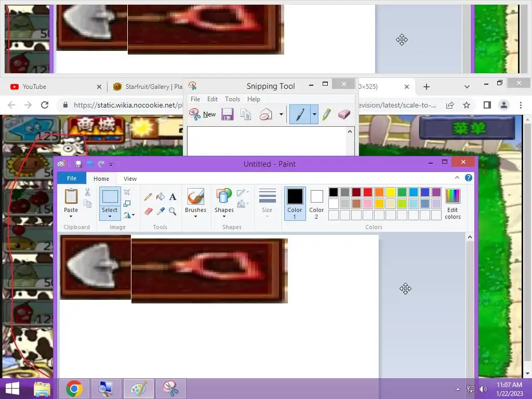Open Chrome three-dot menu
The height and width of the screenshot is (399, 532).
521,105
